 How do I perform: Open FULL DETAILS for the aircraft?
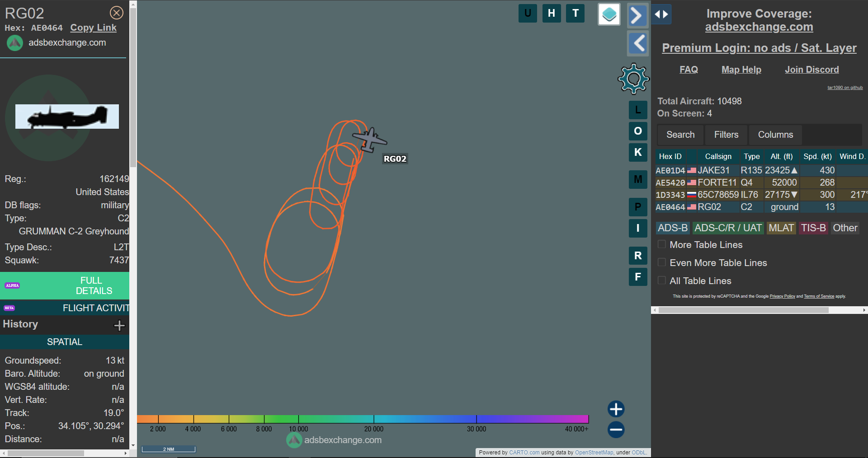(65, 285)
